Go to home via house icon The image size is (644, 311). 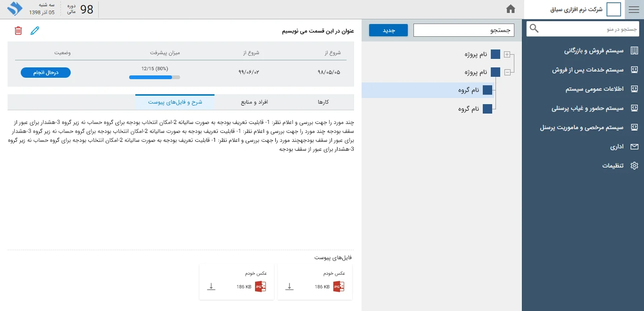(510, 9)
